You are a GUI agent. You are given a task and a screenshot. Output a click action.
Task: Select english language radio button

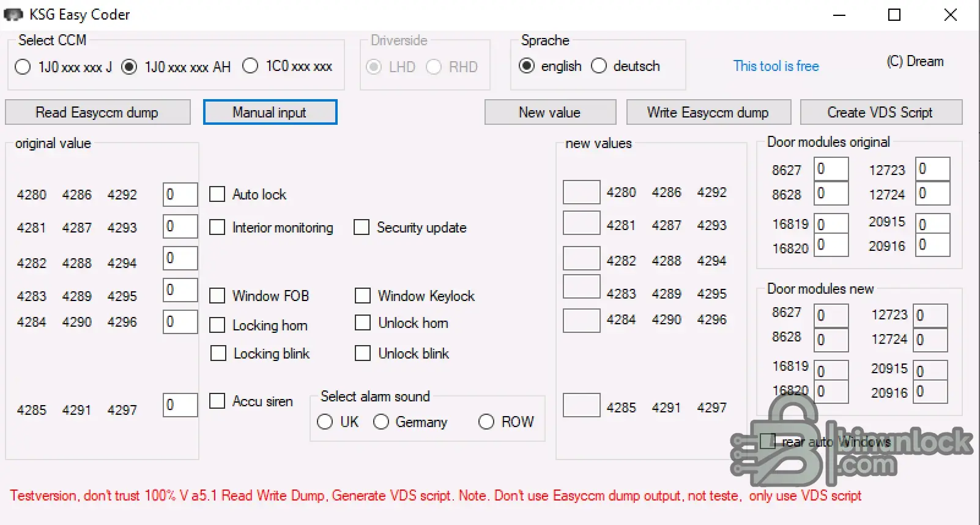[x=527, y=65]
